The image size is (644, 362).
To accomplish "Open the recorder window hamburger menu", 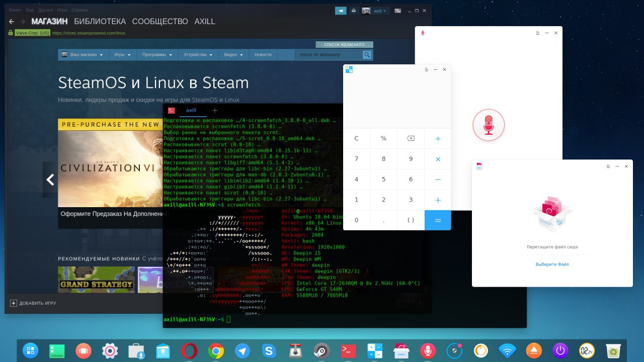I will point(537,33).
